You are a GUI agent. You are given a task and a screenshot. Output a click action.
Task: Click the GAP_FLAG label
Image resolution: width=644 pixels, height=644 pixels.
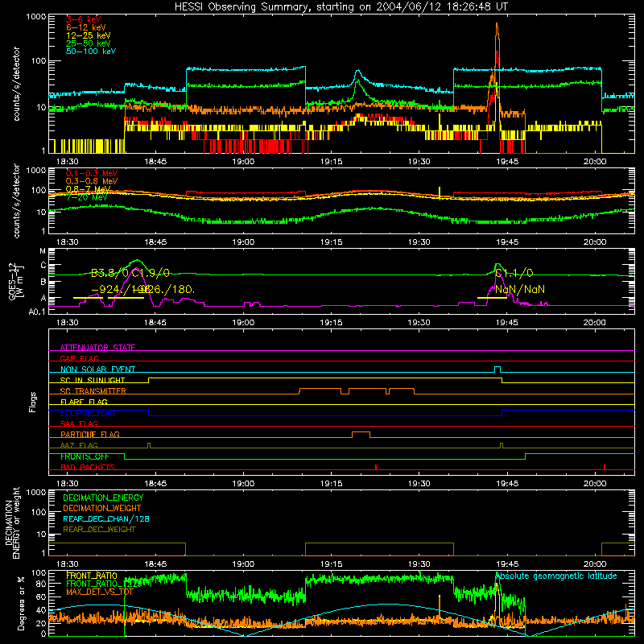pyautogui.click(x=79, y=358)
